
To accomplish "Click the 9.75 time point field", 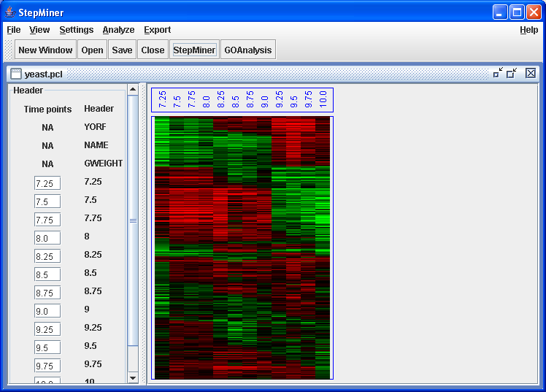I will tap(47, 366).
